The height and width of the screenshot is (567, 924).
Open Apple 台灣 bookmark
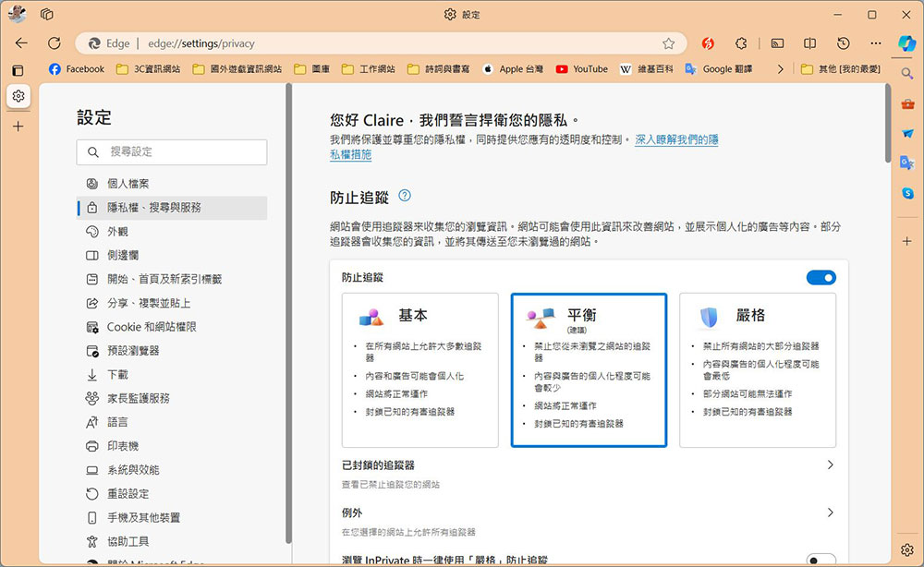pos(513,69)
